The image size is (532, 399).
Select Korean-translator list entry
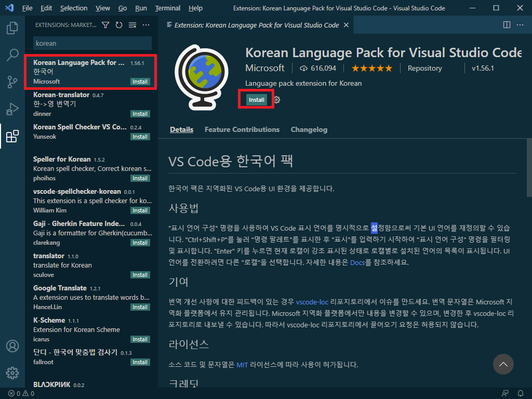tap(91, 104)
